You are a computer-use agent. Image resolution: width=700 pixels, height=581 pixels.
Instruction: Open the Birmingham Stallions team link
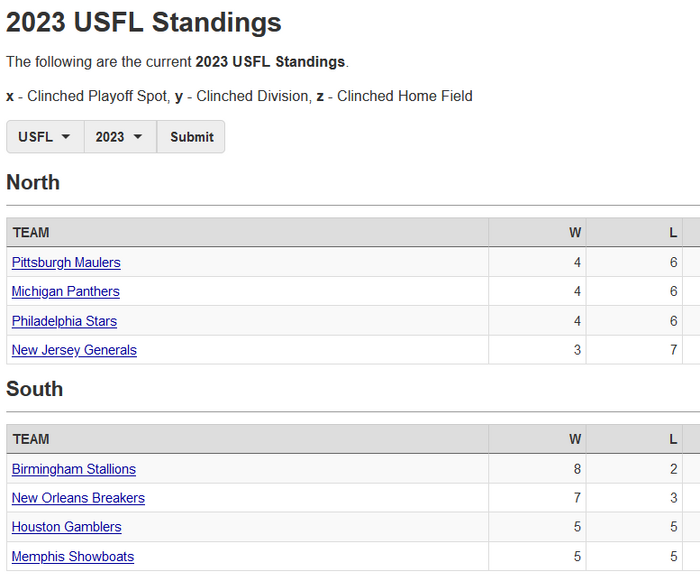tap(74, 469)
